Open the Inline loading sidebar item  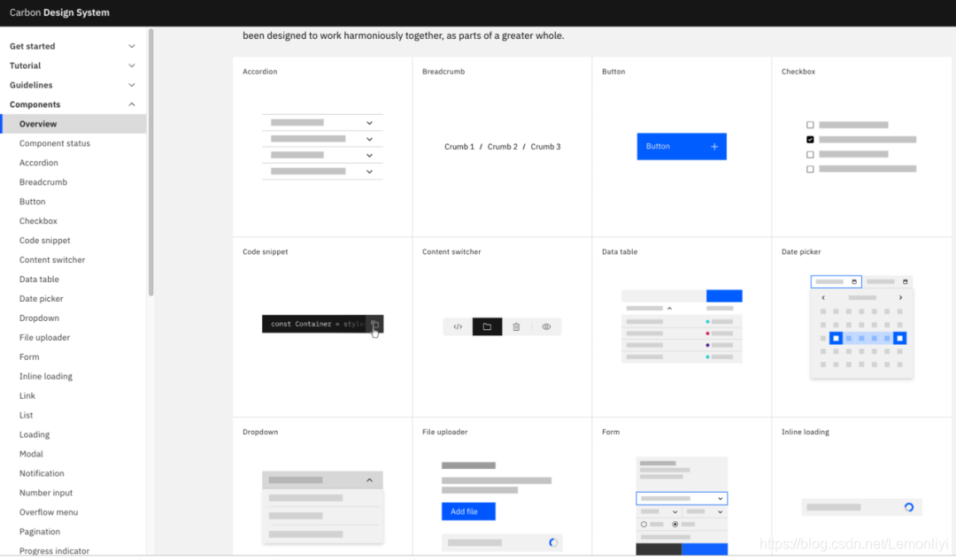(x=46, y=377)
